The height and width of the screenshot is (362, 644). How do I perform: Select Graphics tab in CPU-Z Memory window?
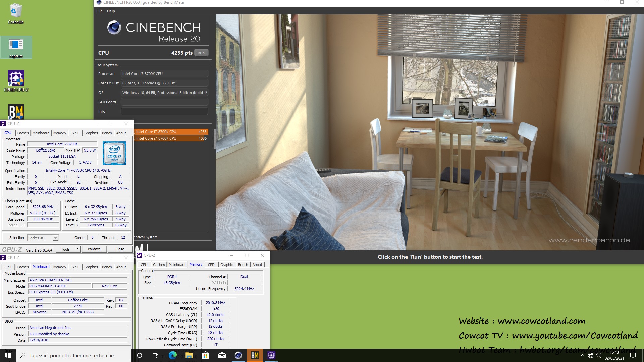coord(227,265)
